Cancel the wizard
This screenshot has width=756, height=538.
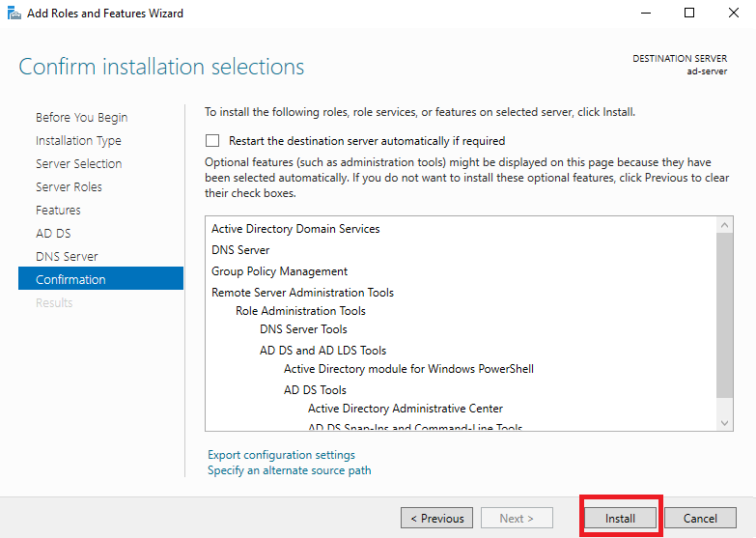point(700,518)
